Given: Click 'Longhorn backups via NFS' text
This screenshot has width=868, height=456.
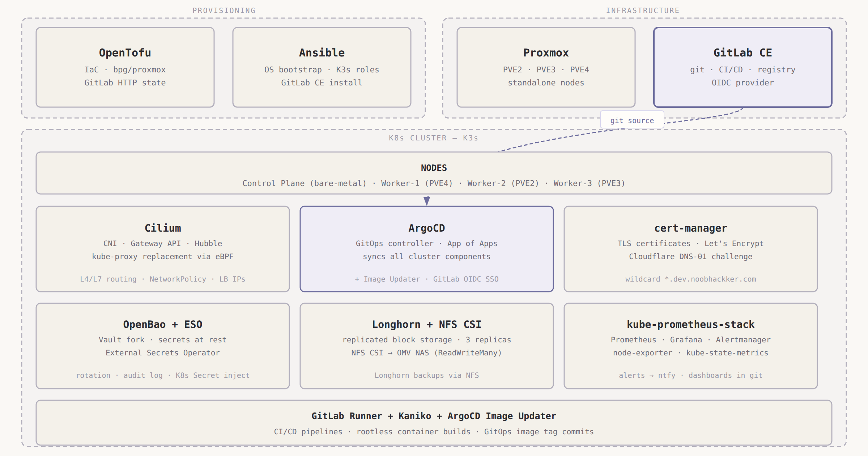Looking at the screenshot, I should coord(427,375).
